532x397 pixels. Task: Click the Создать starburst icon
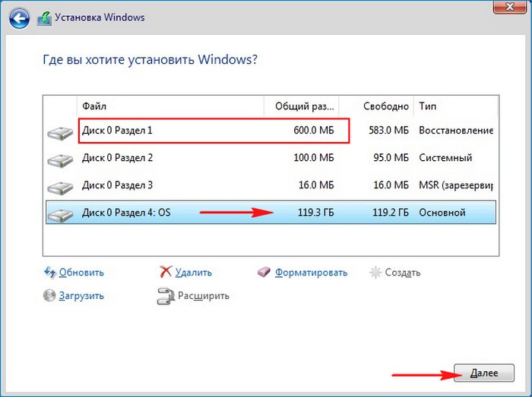[x=375, y=273]
